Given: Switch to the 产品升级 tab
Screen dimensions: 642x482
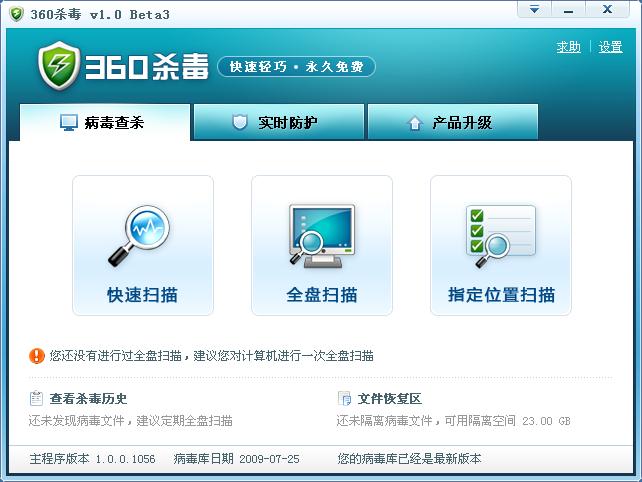Looking at the screenshot, I should [x=453, y=122].
